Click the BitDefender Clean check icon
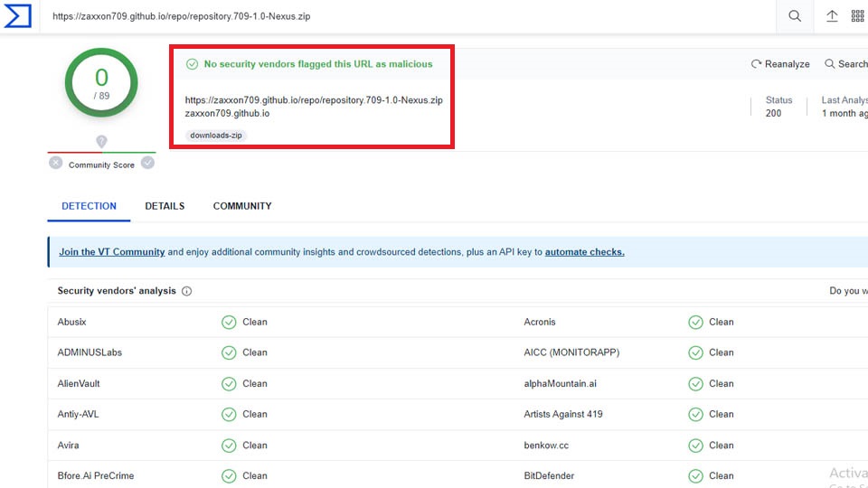 695,476
